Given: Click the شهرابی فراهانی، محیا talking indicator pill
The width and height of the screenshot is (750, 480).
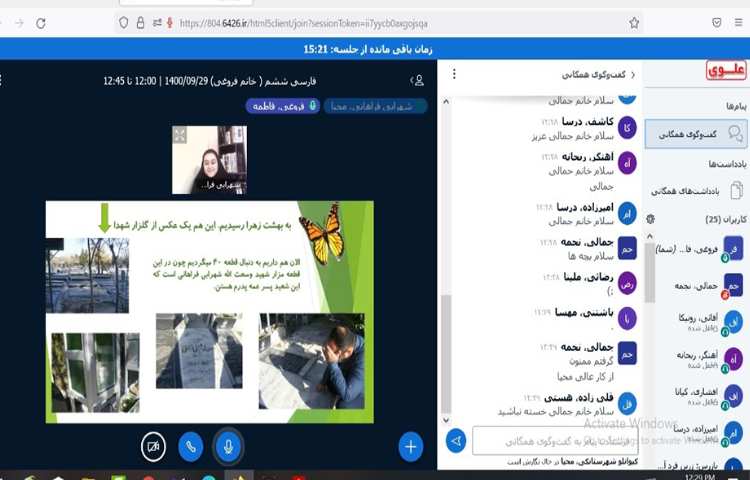Looking at the screenshot, I should [x=375, y=106].
